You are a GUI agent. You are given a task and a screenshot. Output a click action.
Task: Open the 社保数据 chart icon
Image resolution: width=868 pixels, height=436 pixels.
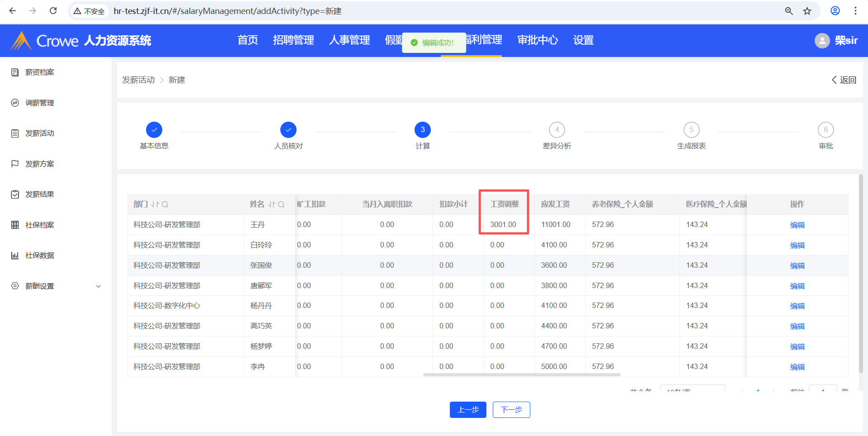coord(15,256)
